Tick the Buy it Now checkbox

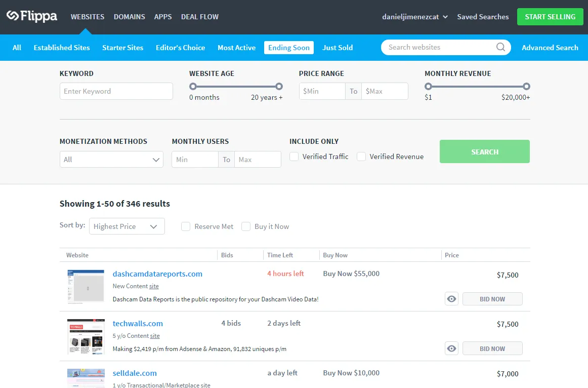coord(246,226)
